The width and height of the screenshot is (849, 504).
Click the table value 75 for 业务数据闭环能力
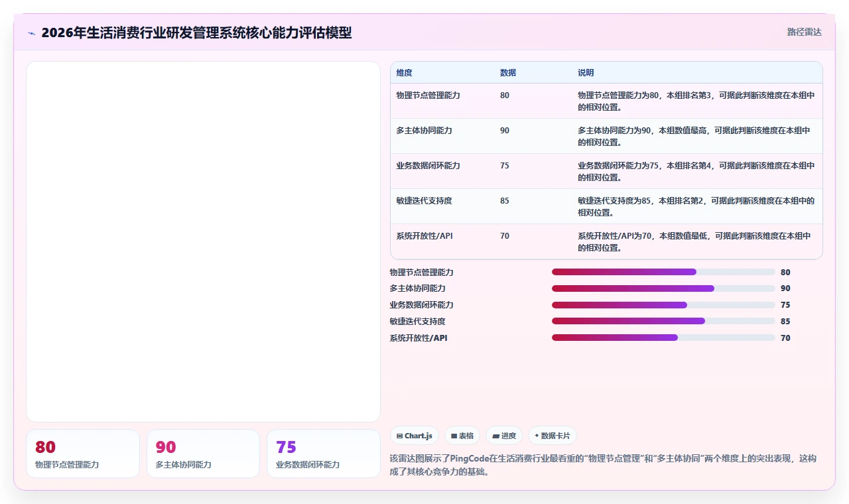(x=505, y=166)
